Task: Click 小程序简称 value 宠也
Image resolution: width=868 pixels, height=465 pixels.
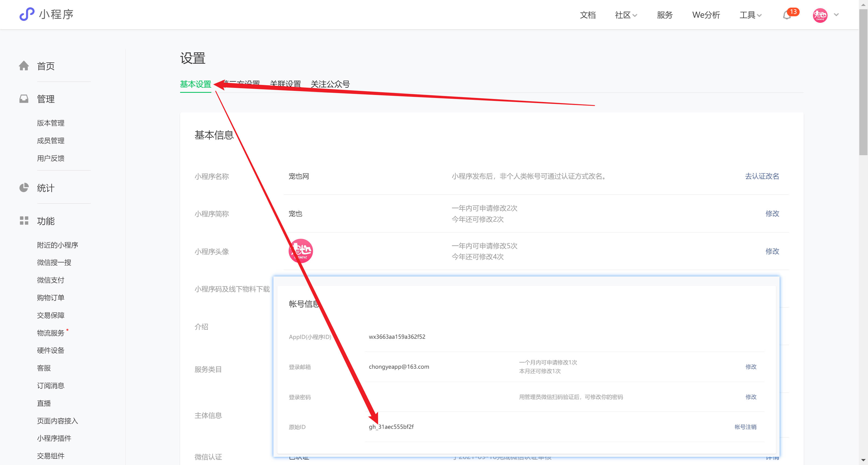Action: click(x=295, y=214)
